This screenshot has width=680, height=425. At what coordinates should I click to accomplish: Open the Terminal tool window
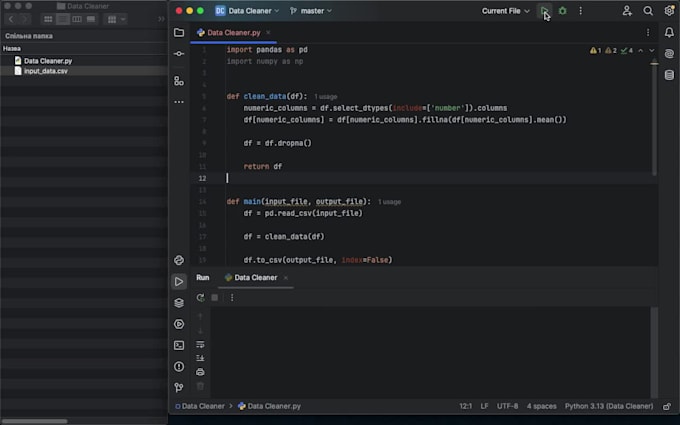point(179,345)
